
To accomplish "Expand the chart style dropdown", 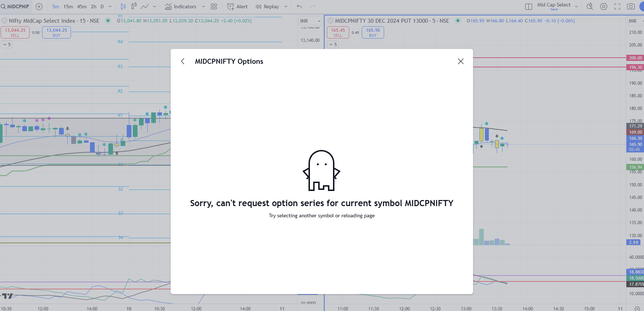I will (154, 6).
